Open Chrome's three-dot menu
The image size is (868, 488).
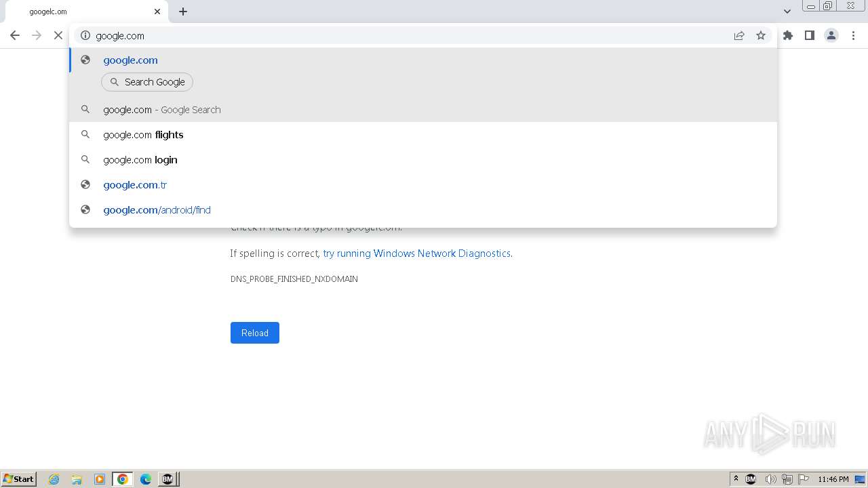(853, 35)
